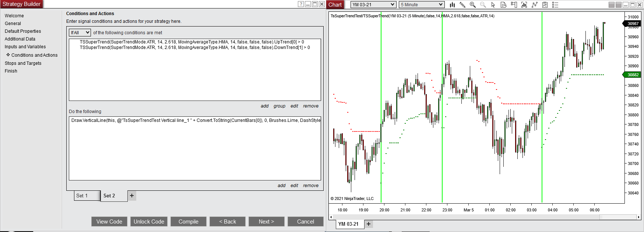Open the chart trader icon
Viewport: 644px width, 232px height.
(x=514, y=5)
